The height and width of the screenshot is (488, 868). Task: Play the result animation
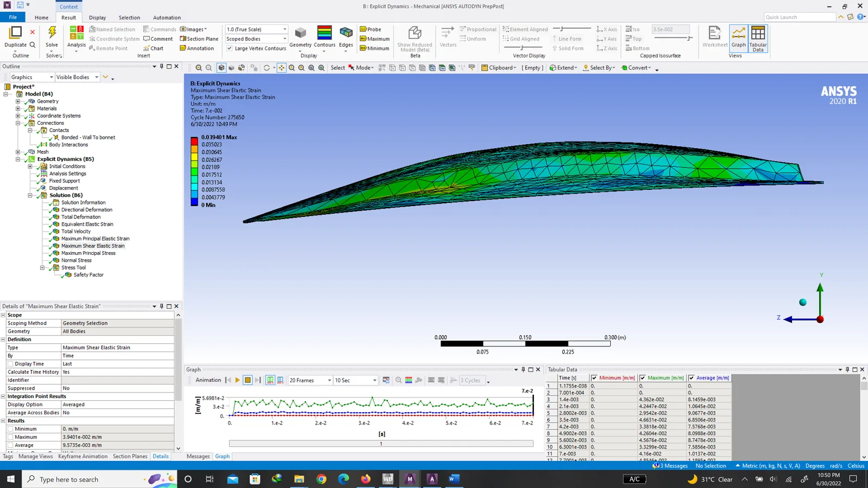(x=237, y=380)
